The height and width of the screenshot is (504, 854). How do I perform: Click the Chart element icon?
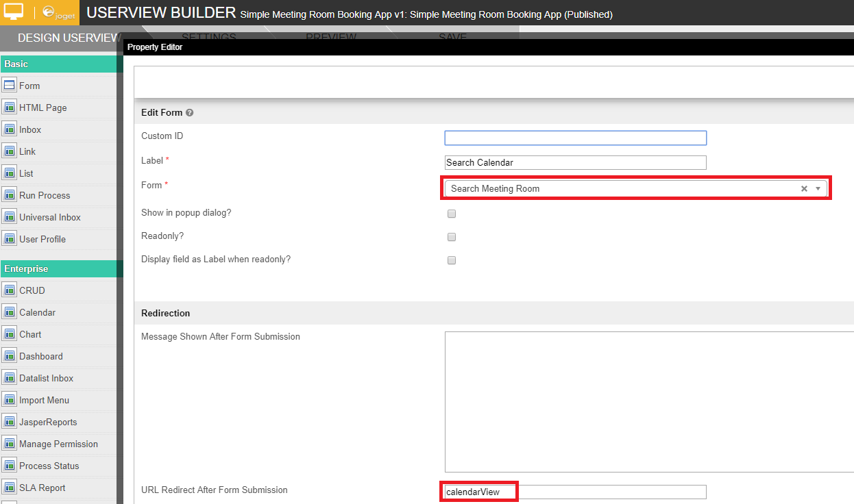[x=9, y=334]
